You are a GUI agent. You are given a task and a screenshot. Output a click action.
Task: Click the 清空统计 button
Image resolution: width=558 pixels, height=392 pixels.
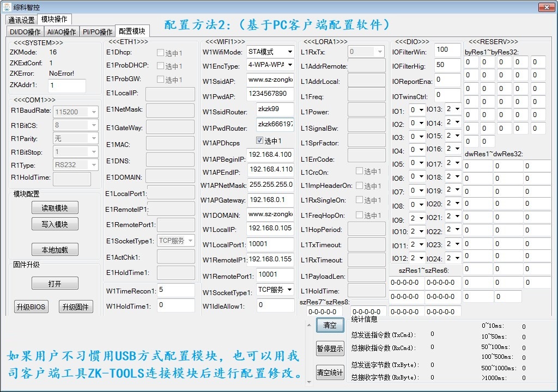pyautogui.click(x=330, y=372)
